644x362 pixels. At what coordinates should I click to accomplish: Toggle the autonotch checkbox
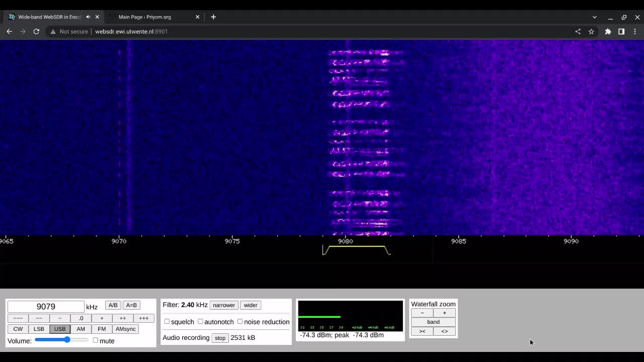tap(200, 321)
